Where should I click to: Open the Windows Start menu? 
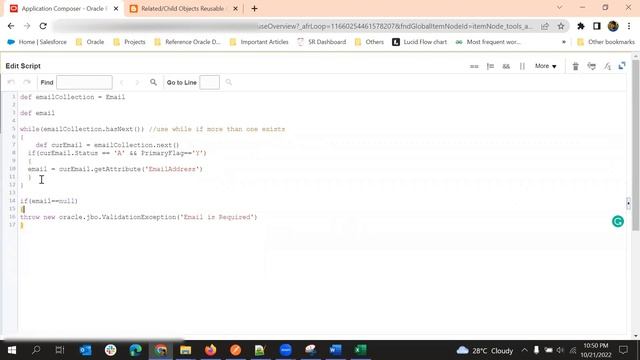(x=12, y=350)
